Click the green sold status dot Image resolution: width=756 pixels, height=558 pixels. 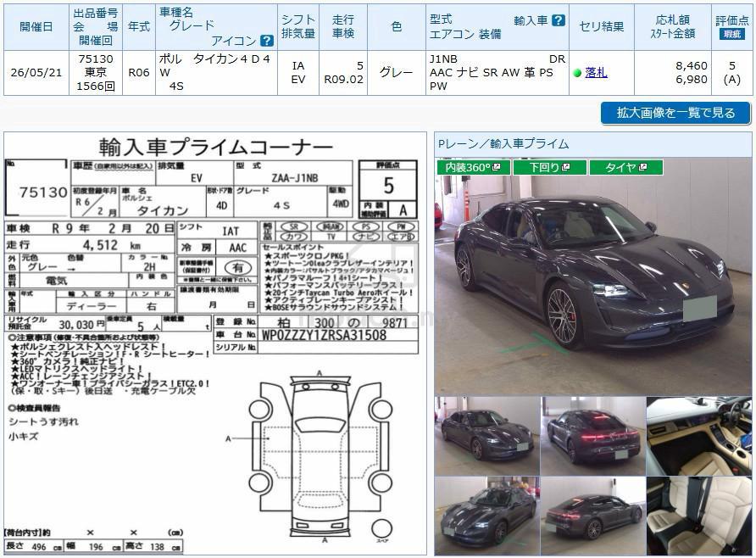pyautogui.click(x=577, y=73)
